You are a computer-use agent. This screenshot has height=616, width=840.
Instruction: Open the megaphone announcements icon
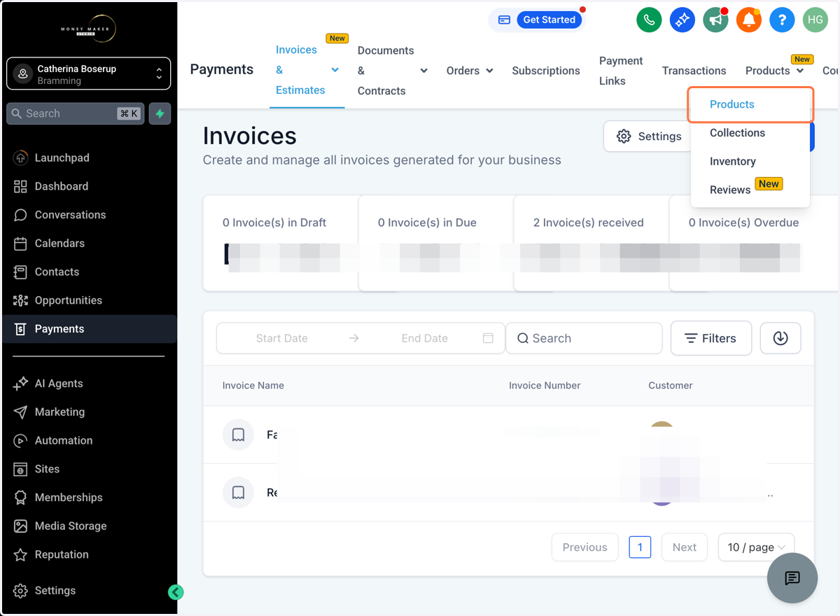(715, 20)
